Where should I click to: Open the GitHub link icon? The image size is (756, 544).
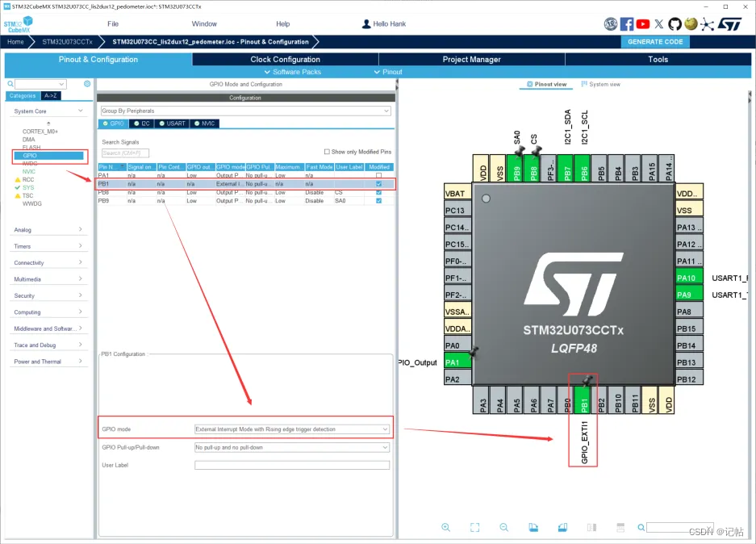[x=675, y=24]
